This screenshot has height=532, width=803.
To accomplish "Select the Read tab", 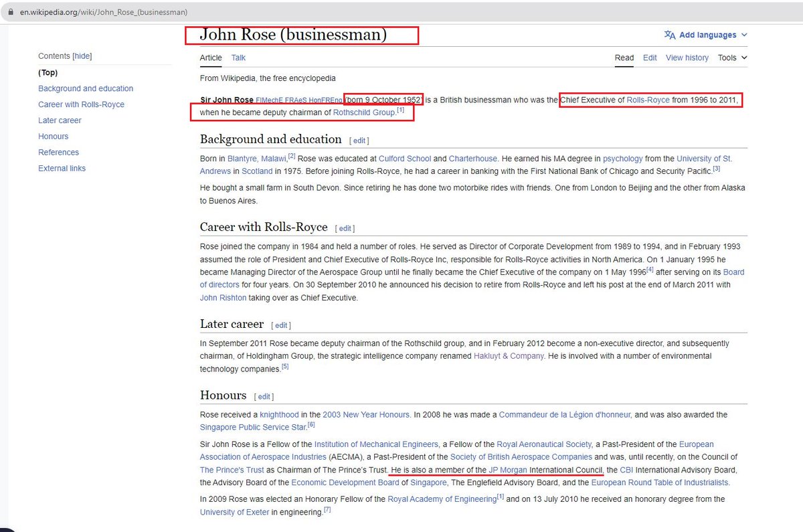I will pyautogui.click(x=624, y=58).
